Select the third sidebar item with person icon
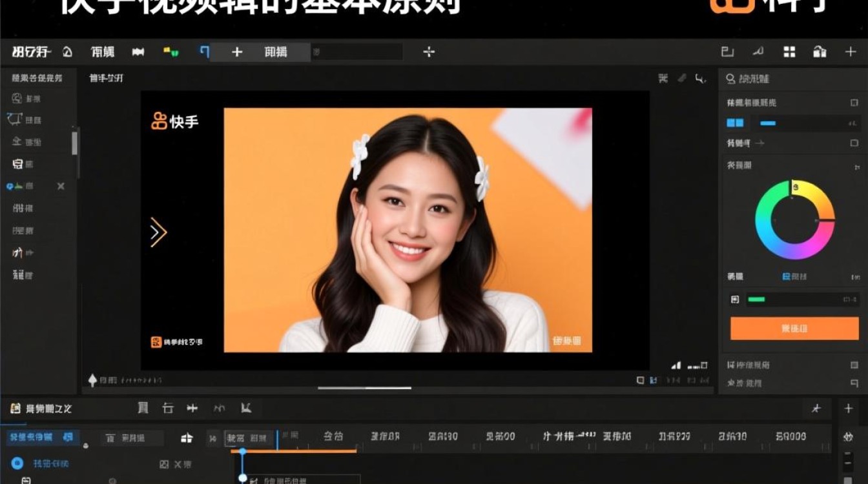The image size is (868, 484). click(27, 142)
